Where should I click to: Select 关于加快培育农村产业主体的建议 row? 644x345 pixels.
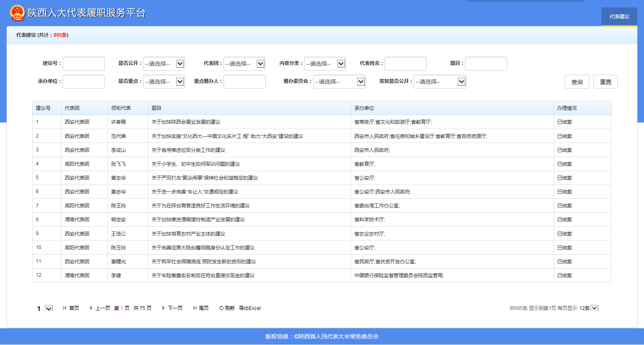(x=322, y=234)
